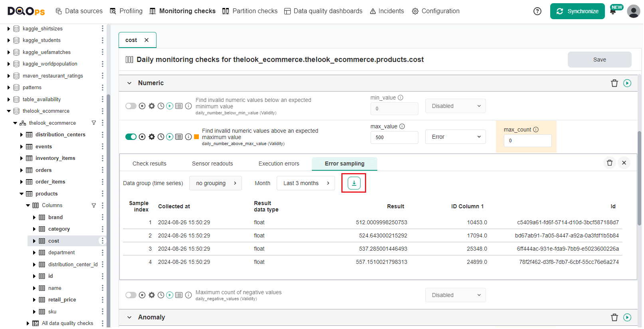Open the 'no grouping' data group selector

click(216, 183)
